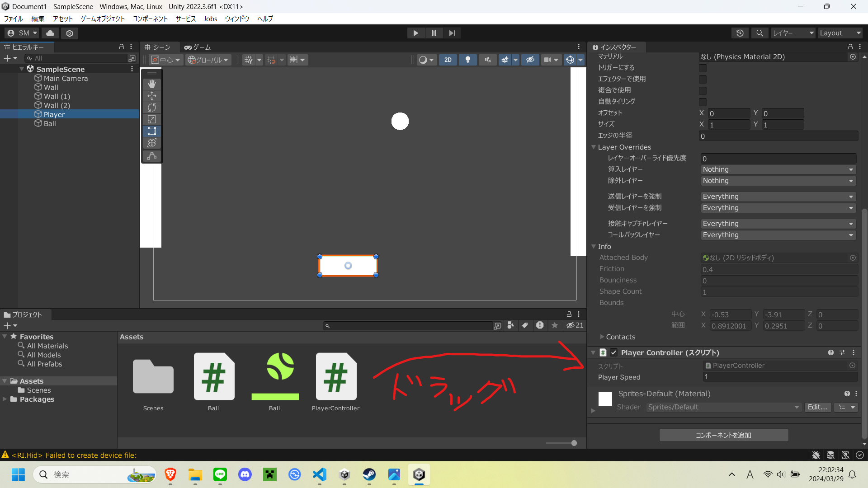Click the Pause playback button

pyautogui.click(x=434, y=33)
